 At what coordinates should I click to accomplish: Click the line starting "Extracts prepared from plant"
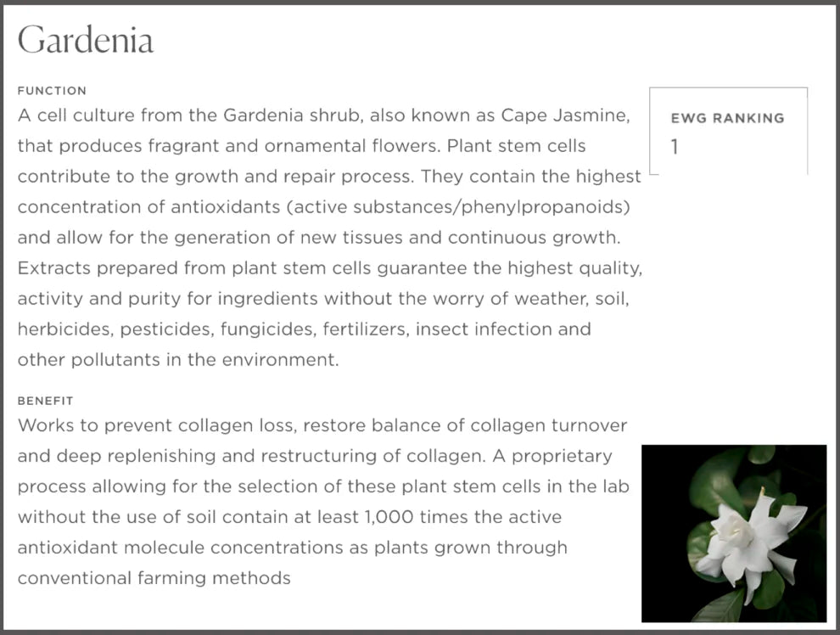pos(329,268)
